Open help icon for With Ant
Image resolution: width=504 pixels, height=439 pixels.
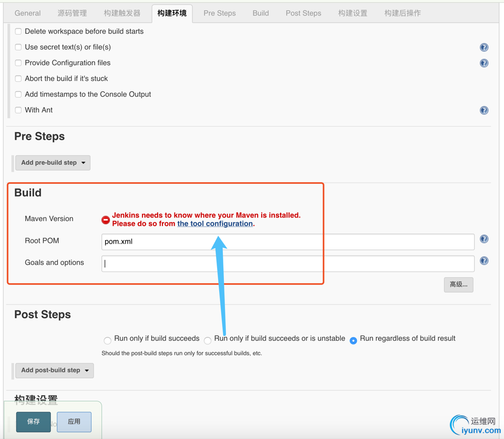484,110
